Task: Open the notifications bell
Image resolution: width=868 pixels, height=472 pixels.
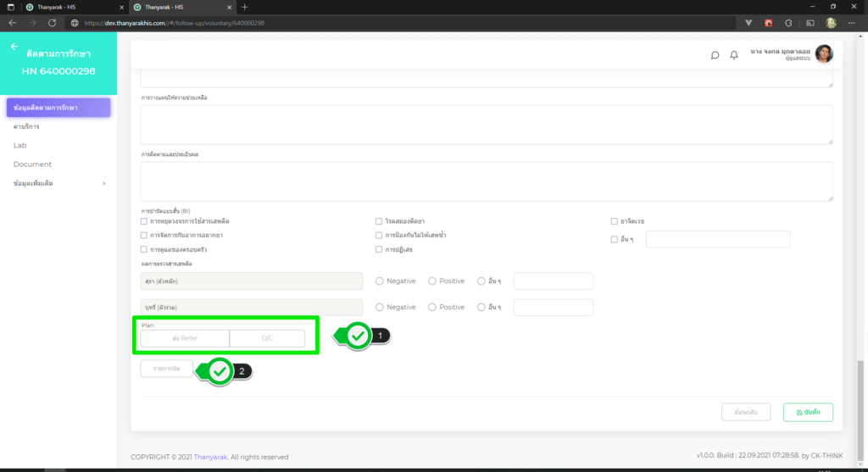Action: click(734, 55)
